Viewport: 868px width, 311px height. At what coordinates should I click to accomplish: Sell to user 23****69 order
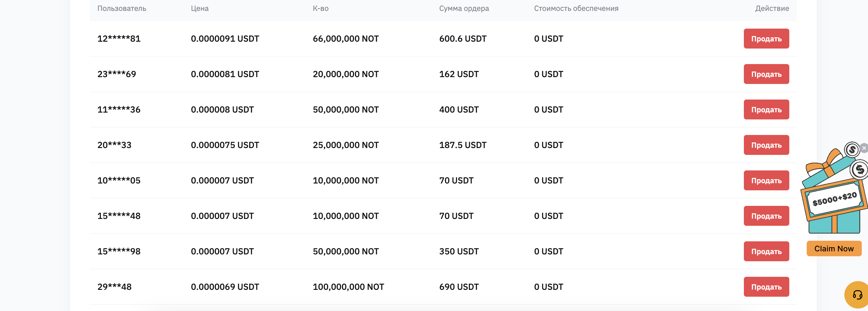click(766, 74)
